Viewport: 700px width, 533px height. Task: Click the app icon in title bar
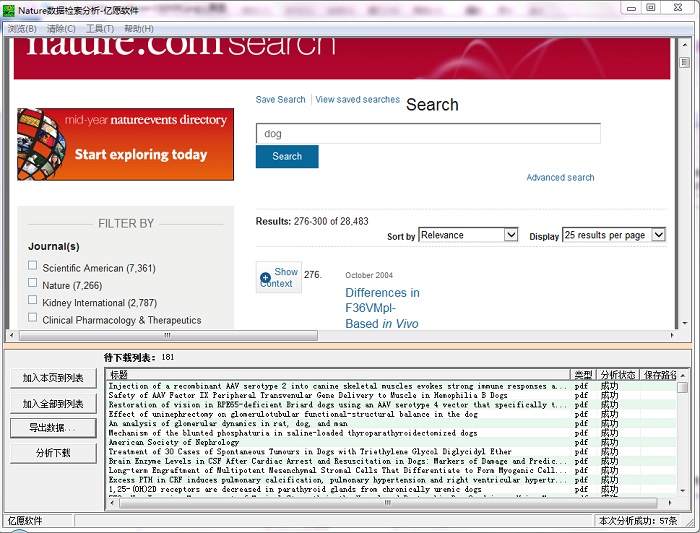pyautogui.click(x=8, y=10)
